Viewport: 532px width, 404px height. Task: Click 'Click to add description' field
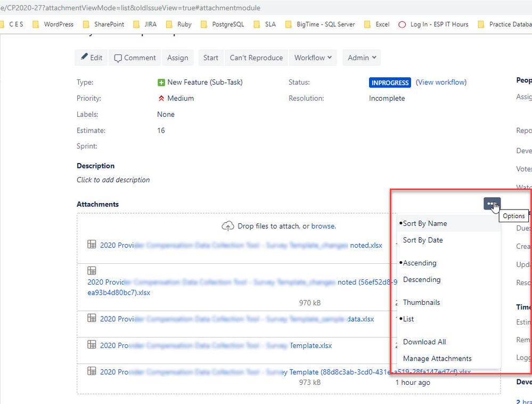coord(113,180)
